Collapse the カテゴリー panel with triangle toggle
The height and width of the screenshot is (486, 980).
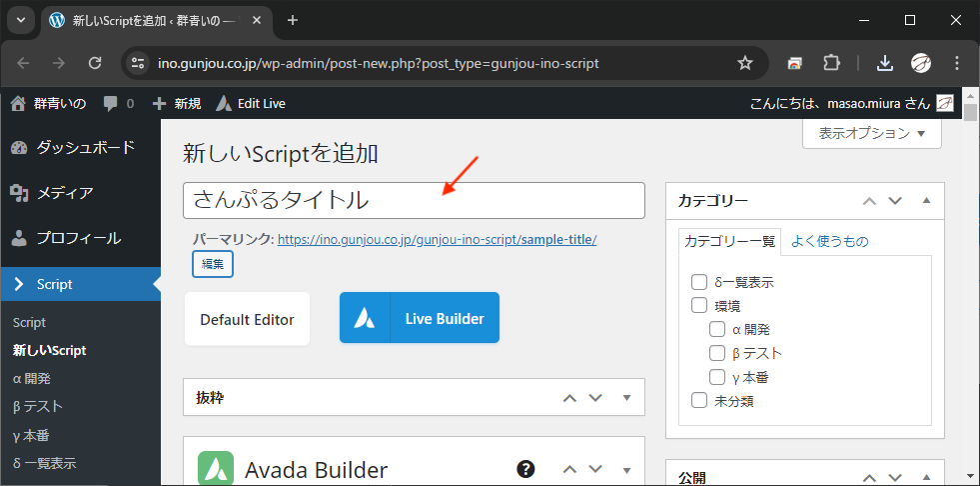(926, 201)
